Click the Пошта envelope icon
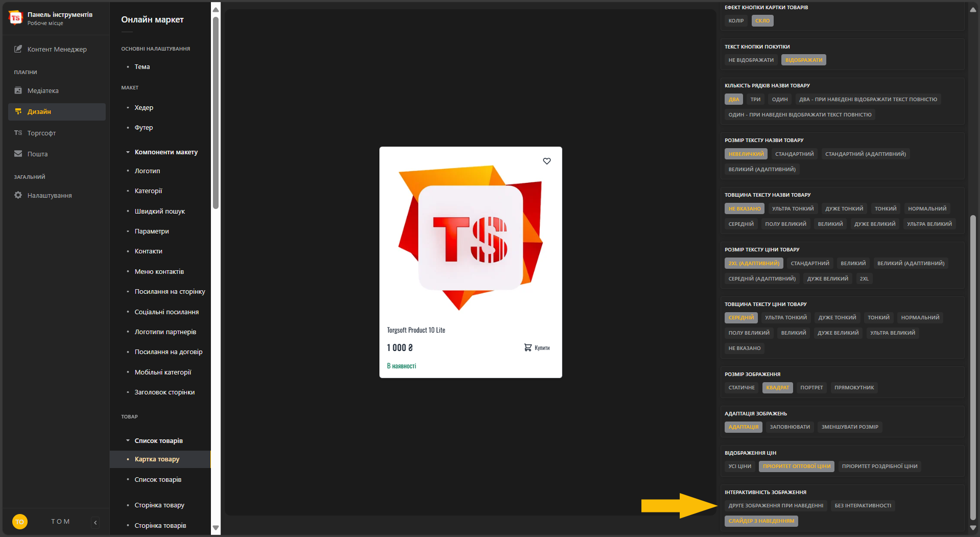 click(x=18, y=154)
